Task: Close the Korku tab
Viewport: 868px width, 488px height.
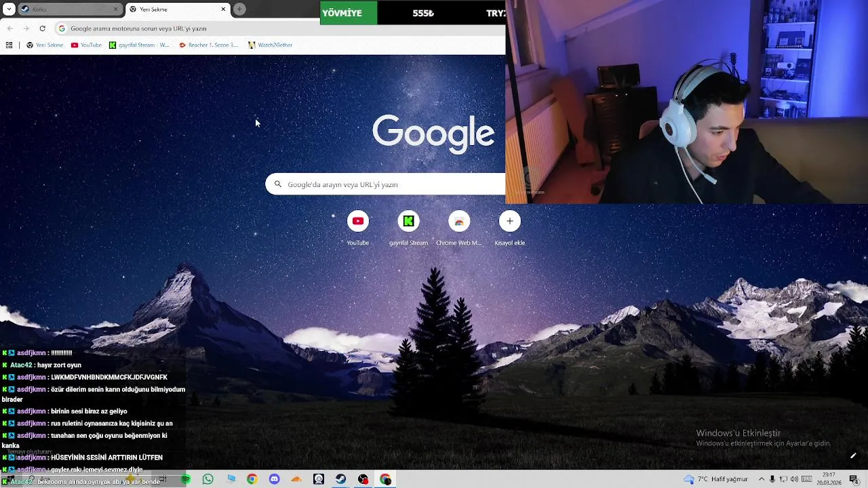Action: coord(115,9)
